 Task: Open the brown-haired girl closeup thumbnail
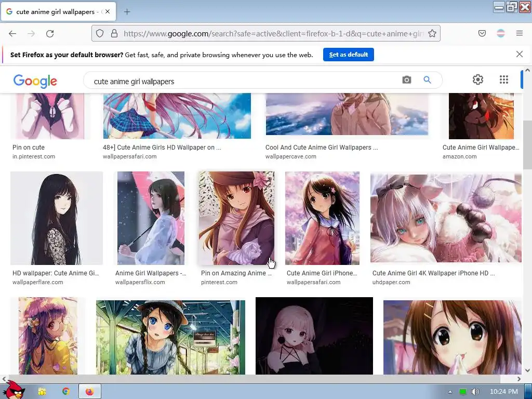453,337
